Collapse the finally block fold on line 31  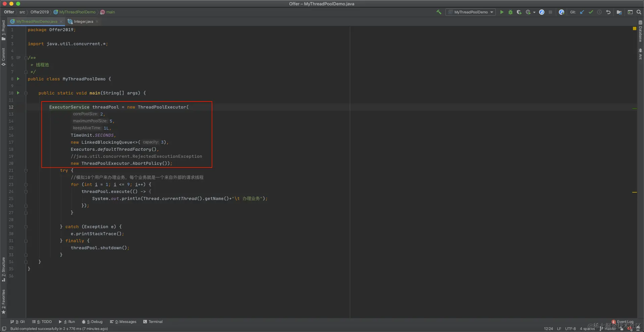pyautogui.click(x=26, y=241)
